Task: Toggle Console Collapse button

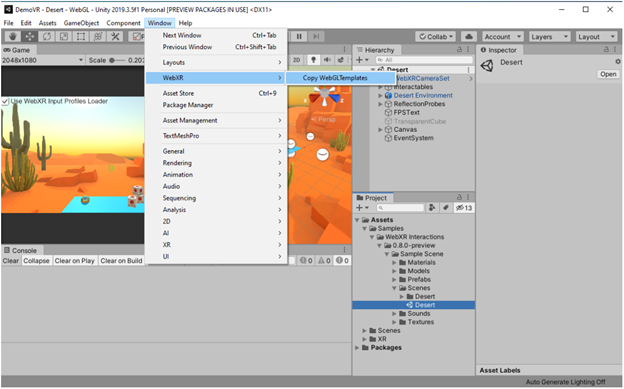Action: tap(36, 261)
